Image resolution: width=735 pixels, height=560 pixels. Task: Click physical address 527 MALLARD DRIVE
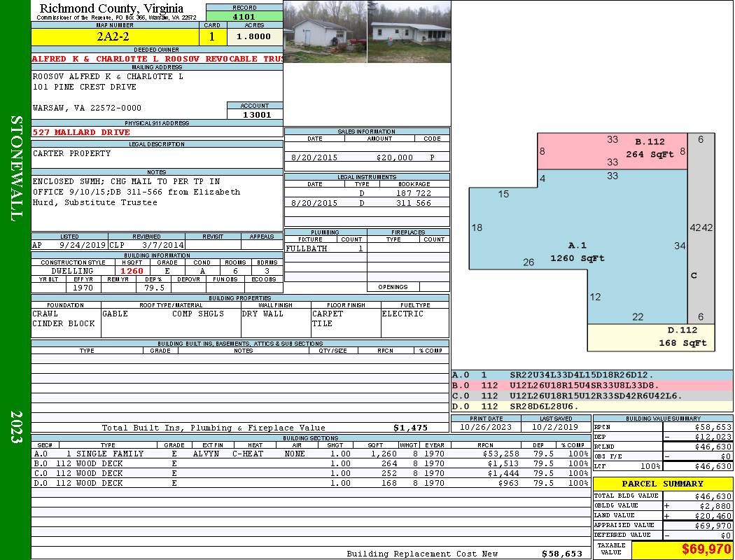pos(81,132)
